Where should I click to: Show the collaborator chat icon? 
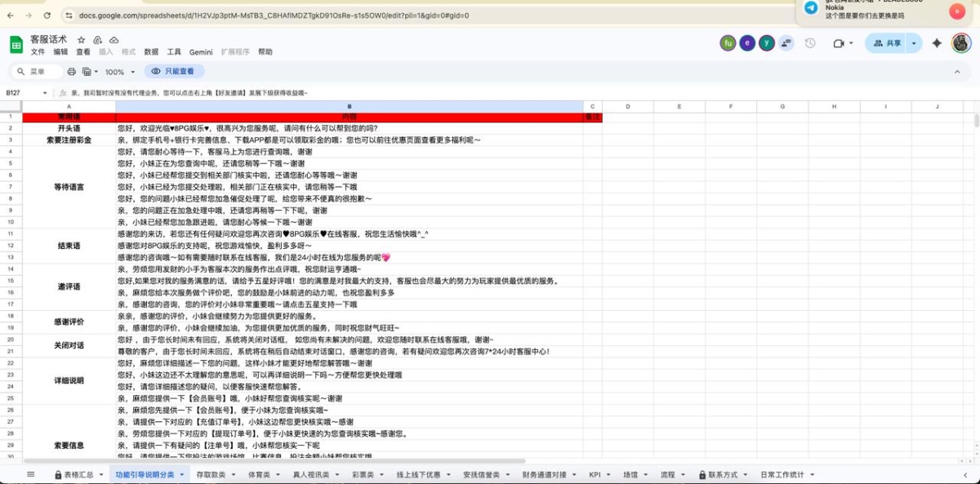click(786, 43)
